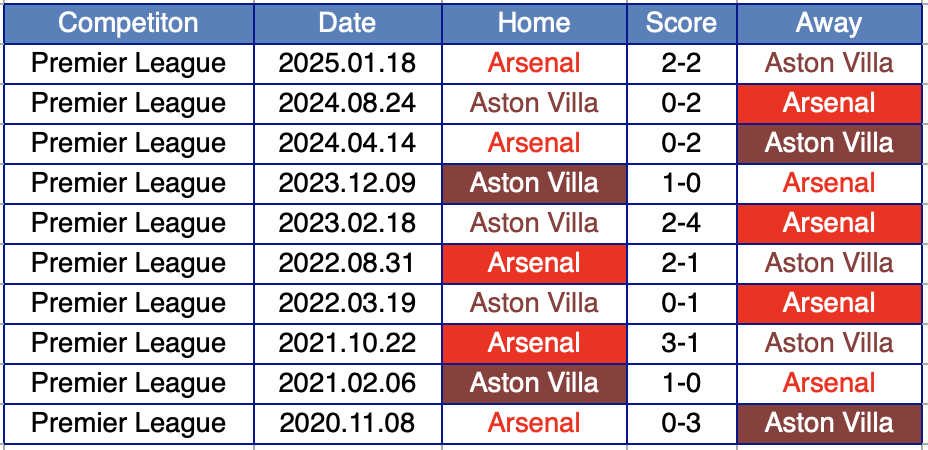Select the 2020.11.08 date cell
Viewport: 928px width, 450px height.
tap(347, 422)
